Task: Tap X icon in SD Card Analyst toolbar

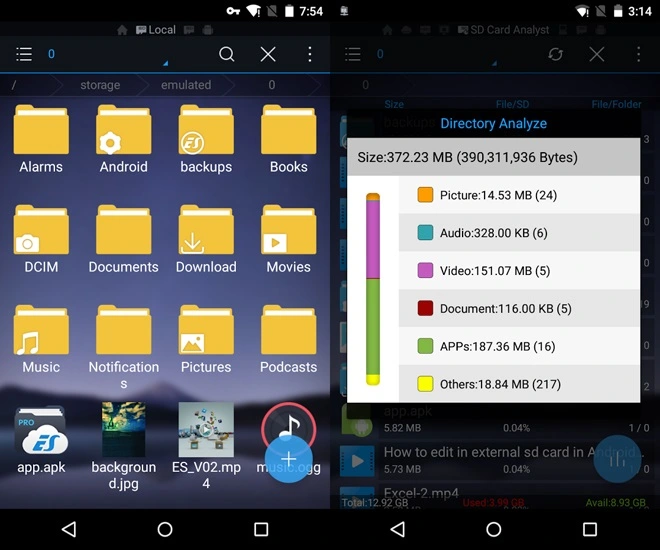Action: pos(596,54)
